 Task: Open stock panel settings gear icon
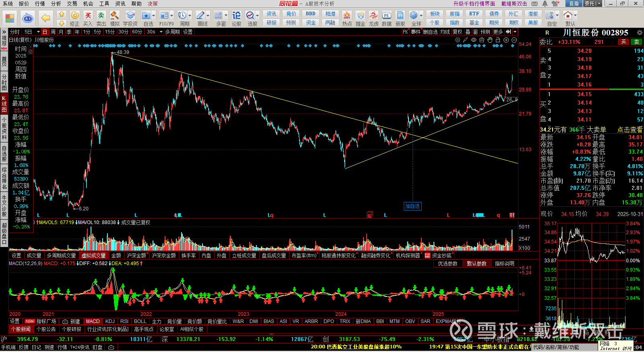pos(640,33)
